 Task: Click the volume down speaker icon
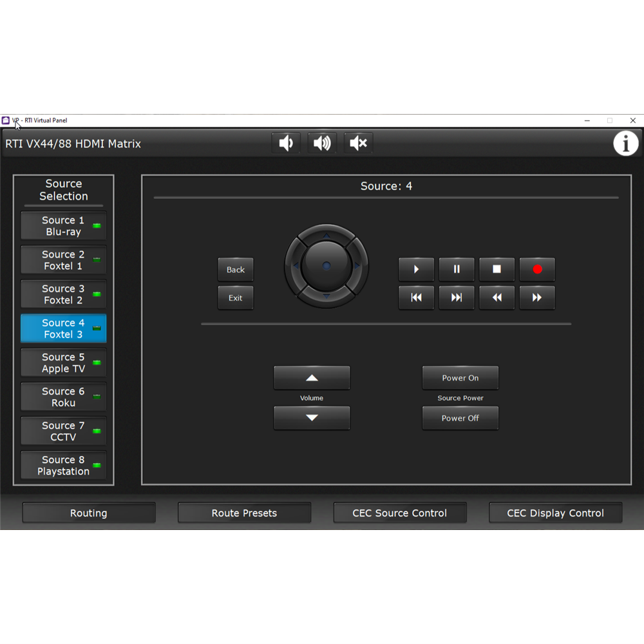tap(286, 143)
